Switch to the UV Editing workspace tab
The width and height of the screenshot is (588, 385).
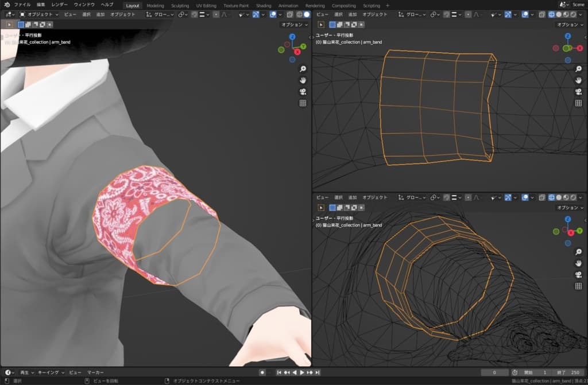[x=206, y=5]
